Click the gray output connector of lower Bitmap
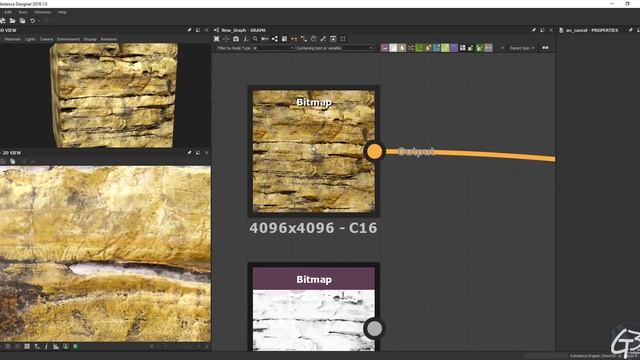The image size is (640, 360). [x=374, y=328]
